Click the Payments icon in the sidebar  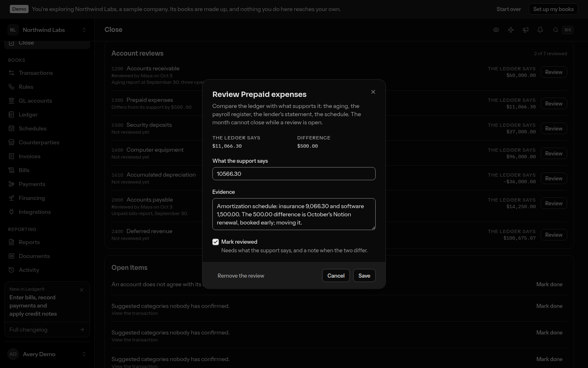[11, 184]
